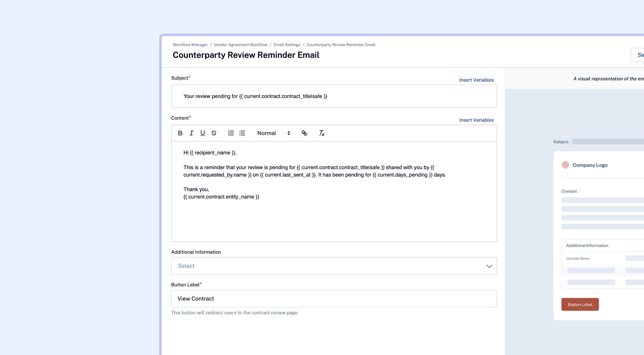Go to Workflow Manager breadcrumb

[x=190, y=45]
